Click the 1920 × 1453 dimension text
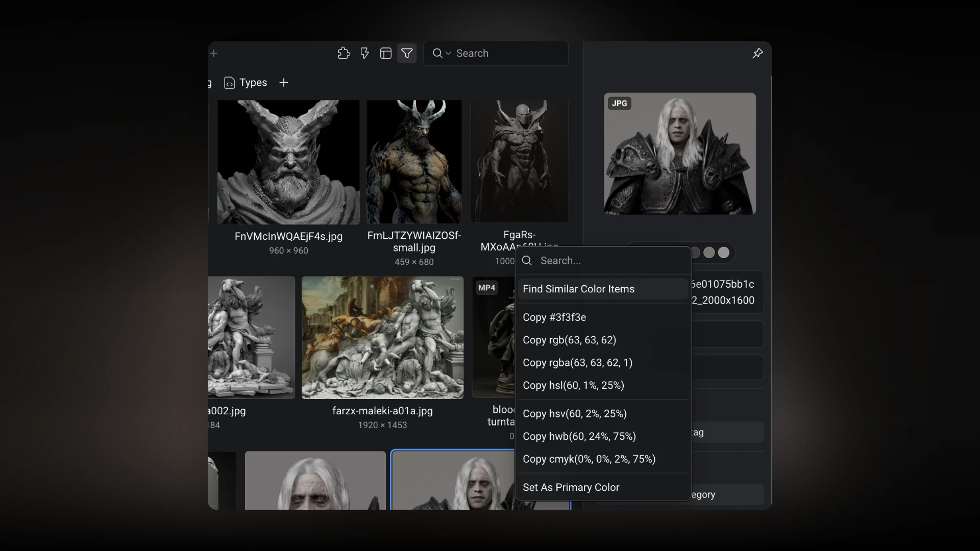The height and width of the screenshot is (551, 980). coord(382,425)
